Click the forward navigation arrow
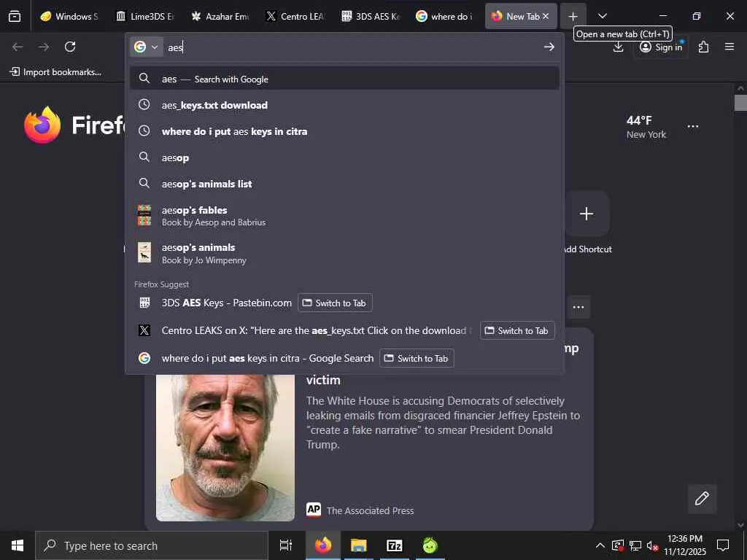Screen dimensions: 747x560 pyautogui.click(x=44, y=47)
